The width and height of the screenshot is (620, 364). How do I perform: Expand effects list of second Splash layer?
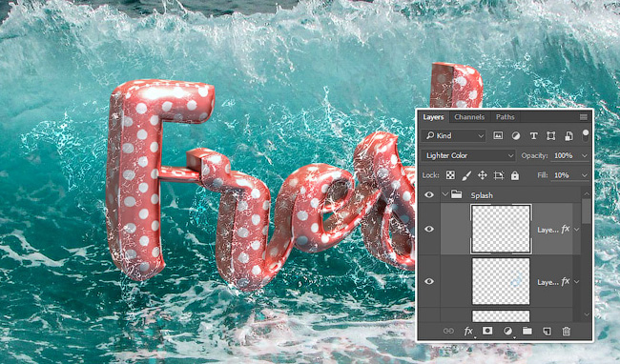pos(577,282)
